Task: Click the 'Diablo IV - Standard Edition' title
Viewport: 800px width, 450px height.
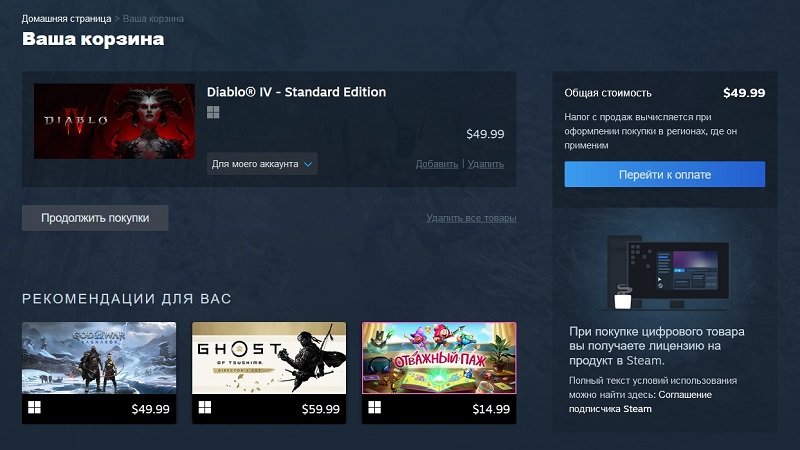Action: click(296, 92)
